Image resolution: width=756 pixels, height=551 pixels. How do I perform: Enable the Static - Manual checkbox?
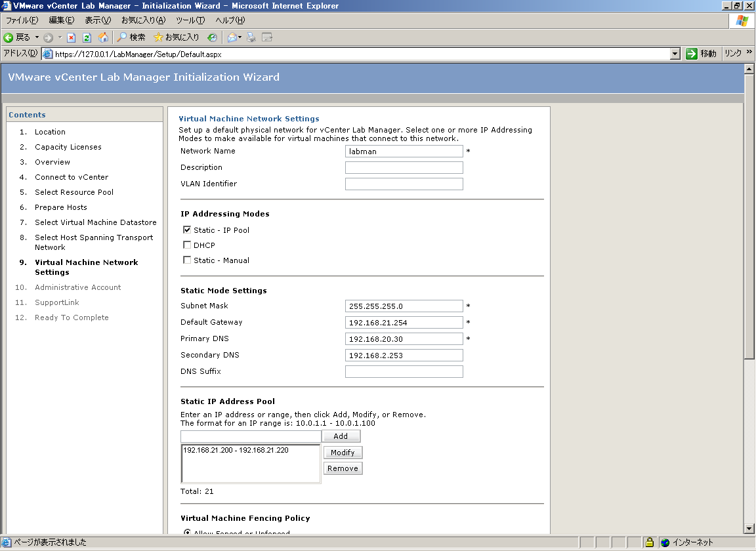pyautogui.click(x=187, y=260)
